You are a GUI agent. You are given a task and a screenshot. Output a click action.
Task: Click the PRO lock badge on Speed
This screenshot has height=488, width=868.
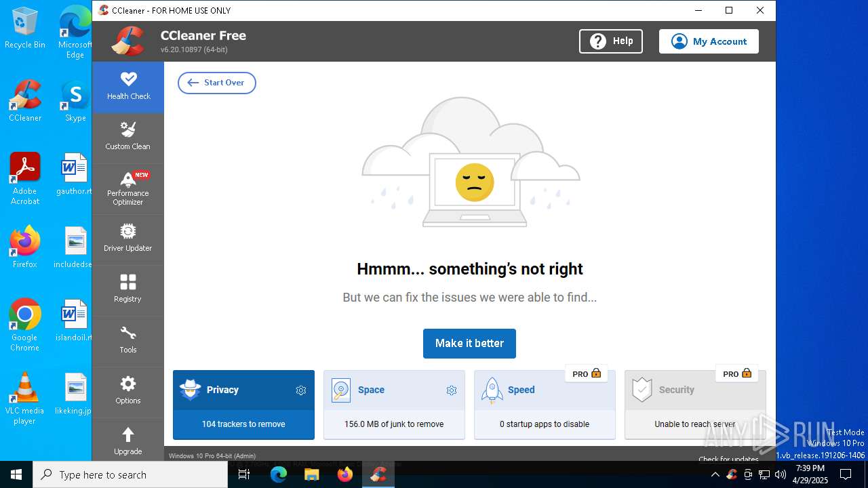click(x=587, y=373)
